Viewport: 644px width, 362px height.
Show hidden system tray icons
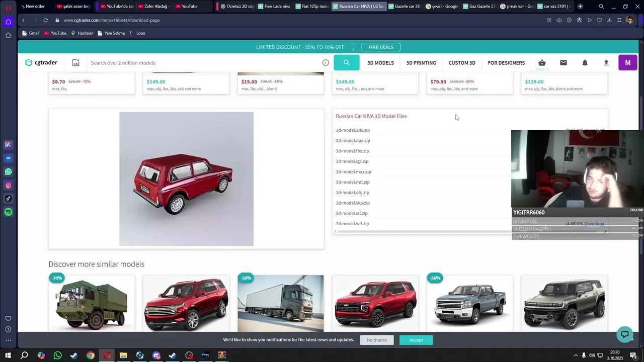click(x=576, y=355)
